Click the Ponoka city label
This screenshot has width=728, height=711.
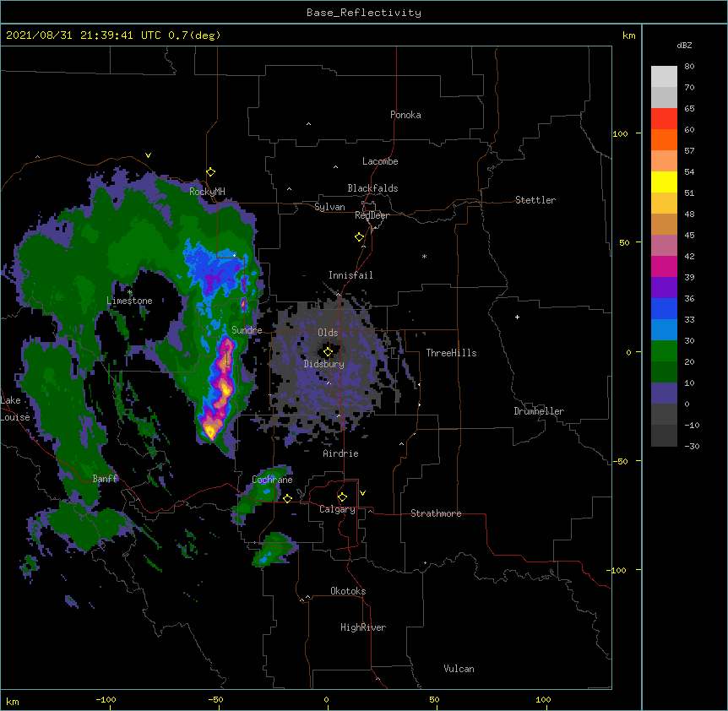[x=405, y=115]
